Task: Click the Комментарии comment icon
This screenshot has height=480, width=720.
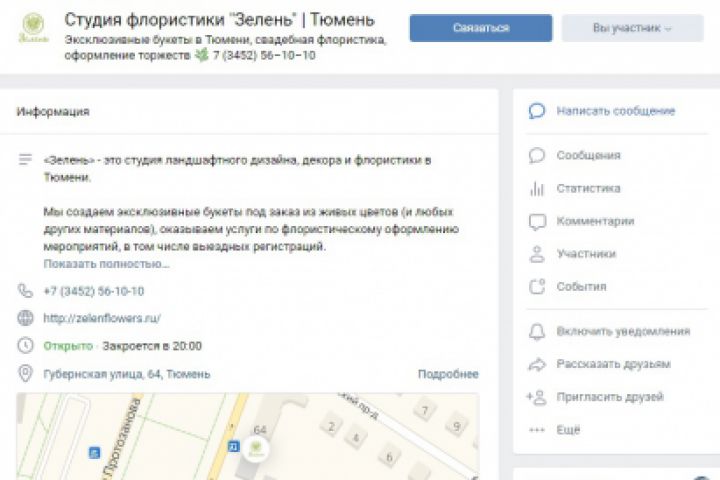Action: click(x=537, y=221)
